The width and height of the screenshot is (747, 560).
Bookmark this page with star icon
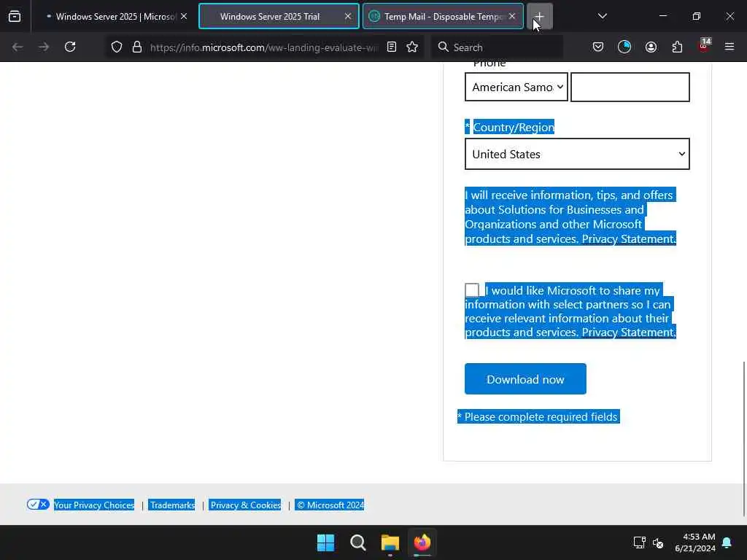click(x=413, y=47)
